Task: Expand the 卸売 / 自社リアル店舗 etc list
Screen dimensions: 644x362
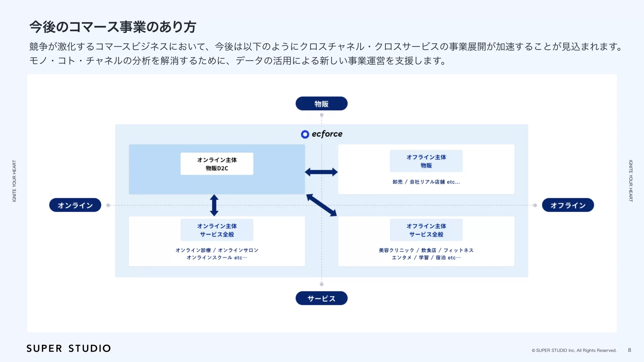Action: coord(426,182)
